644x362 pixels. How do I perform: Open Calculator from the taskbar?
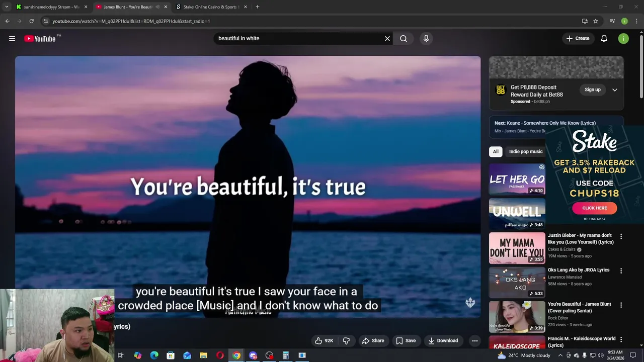click(285, 355)
